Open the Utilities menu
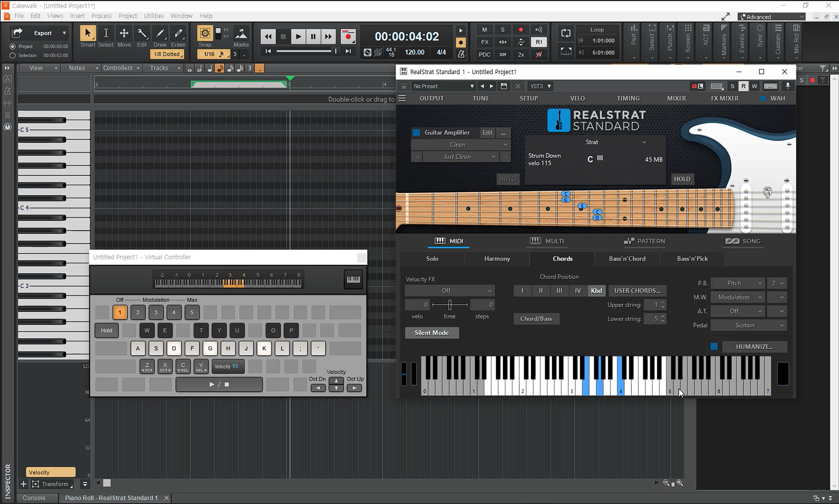The height and width of the screenshot is (504, 839). (154, 16)
